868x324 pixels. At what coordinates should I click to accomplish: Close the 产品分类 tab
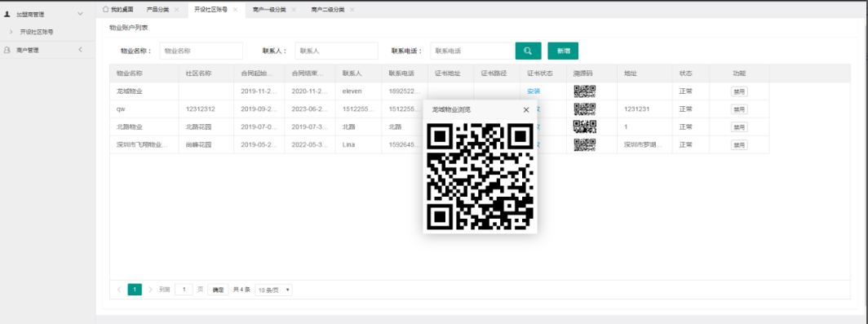[176, 10]
